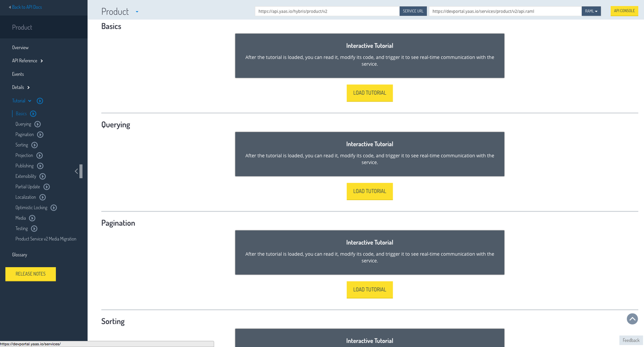
Task: Click Back to API Docs link
Action: coord(26,7)
